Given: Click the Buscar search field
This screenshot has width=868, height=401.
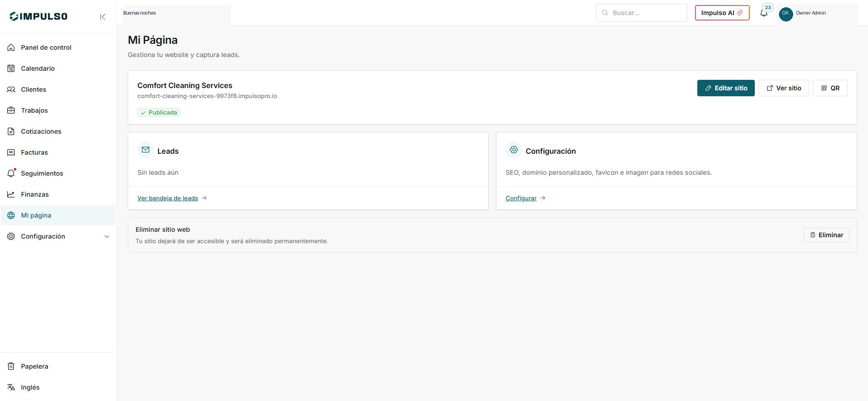Looking at the screenshot, I should click(641, 13).
